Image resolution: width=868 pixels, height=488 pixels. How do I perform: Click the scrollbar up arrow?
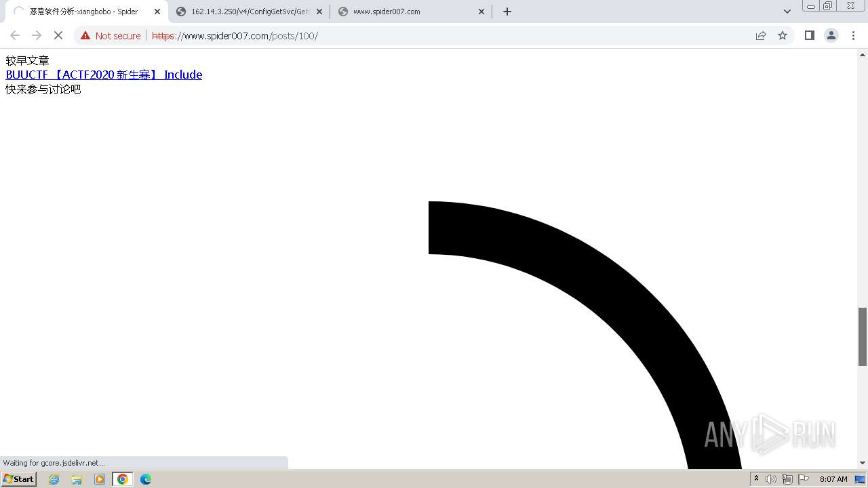pyautogui.click(x=863, y=54)
